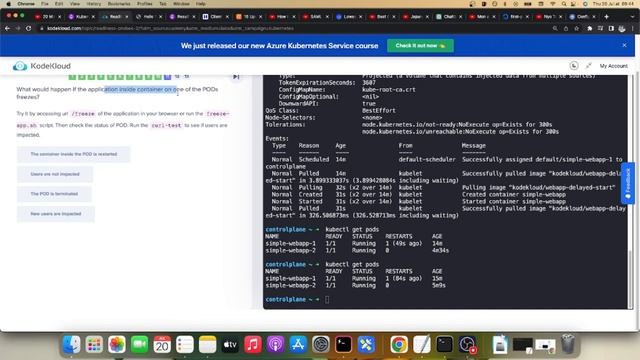This screenshot has width=640, height=360.
Task: Switch to the 'Kuber' tab
Action: [x=82, y=17]
